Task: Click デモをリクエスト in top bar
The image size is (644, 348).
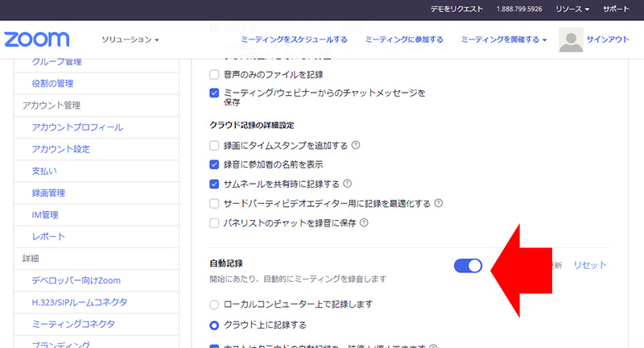Action: [x=454, y=9]
